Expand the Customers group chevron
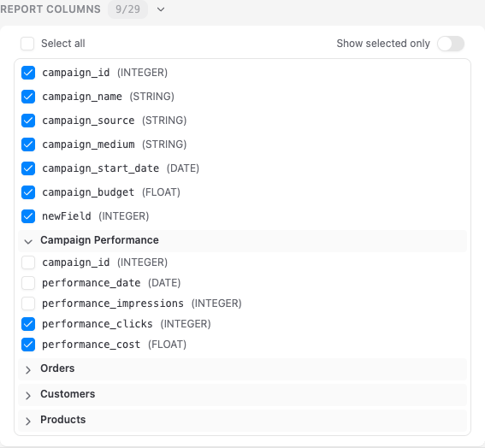This screenshot has height=448, width=485. 28,396
